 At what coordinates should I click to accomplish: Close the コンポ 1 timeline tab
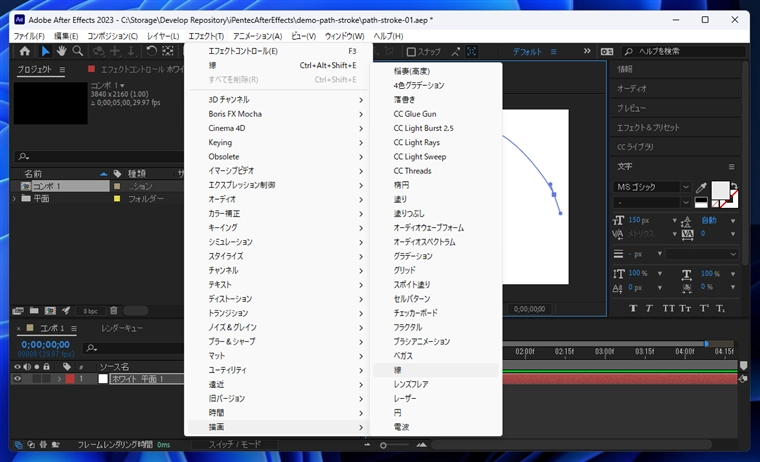(18, 329)
